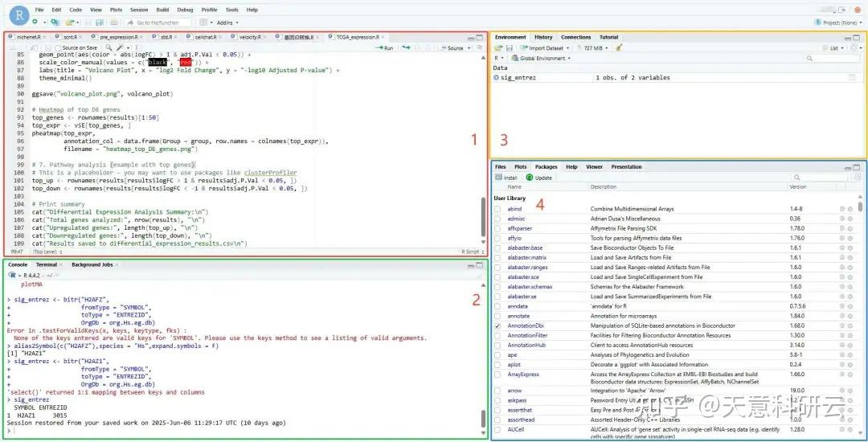The width and height of the screenshot is (868, 442).
Task: Switch to the Connections tab
Action: 575,37
